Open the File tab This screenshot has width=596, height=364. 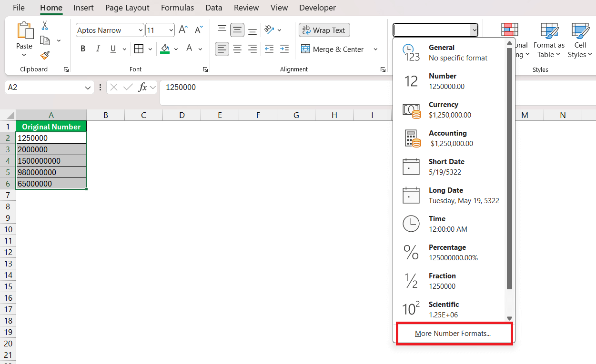[19, 8]
